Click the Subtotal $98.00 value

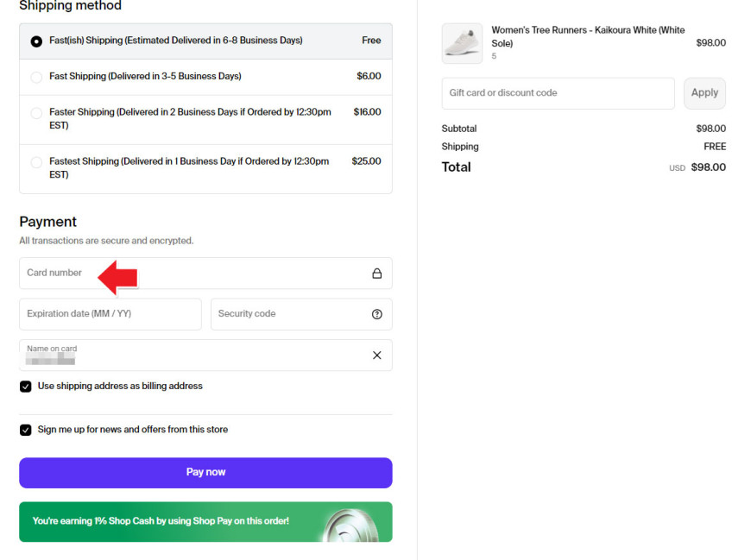pos(710,129)
